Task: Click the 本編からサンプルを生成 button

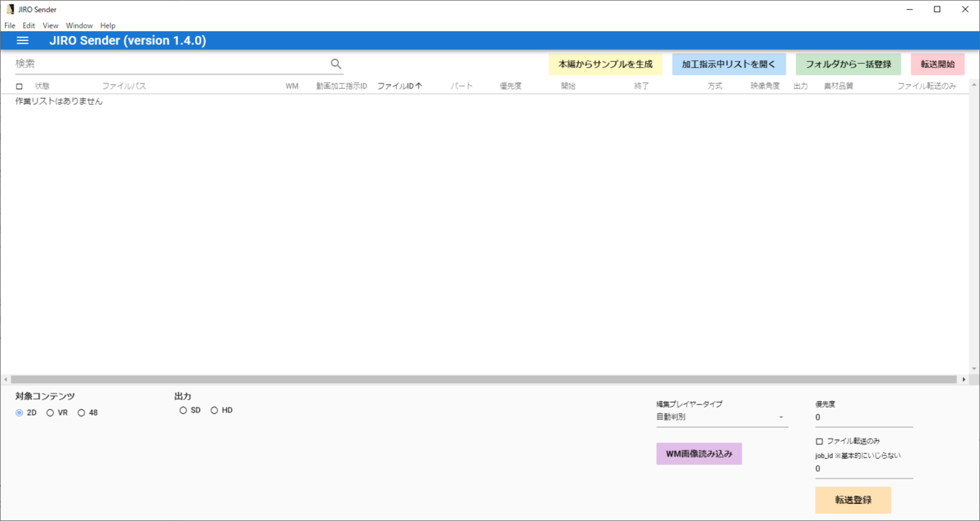Action: tap(605, 64)
